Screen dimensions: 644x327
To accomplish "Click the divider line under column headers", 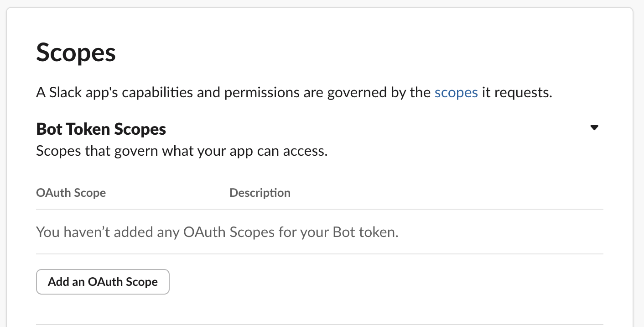I will [319, 209].
